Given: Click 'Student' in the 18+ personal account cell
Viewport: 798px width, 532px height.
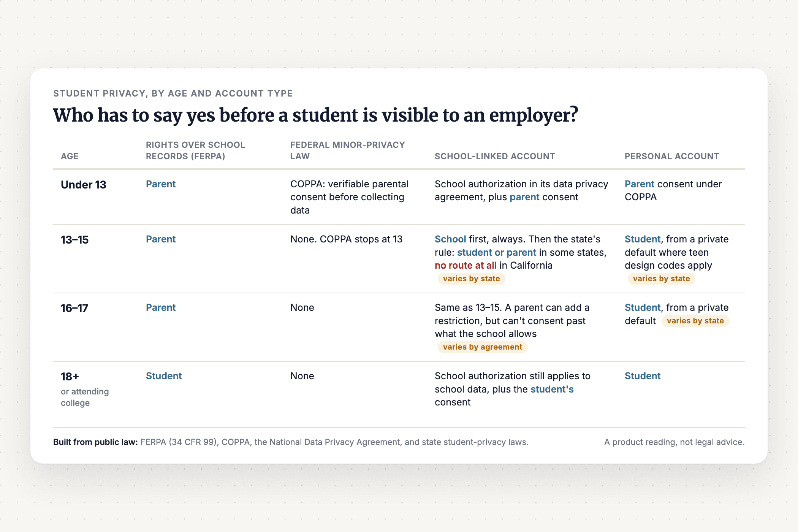Looking at the screenshot, I should 643,376.
